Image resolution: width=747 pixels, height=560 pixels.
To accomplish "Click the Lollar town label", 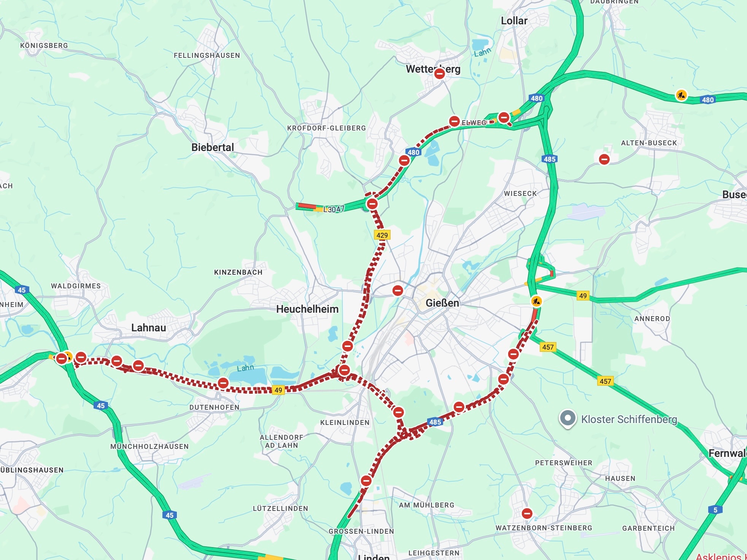I will 514,21.
